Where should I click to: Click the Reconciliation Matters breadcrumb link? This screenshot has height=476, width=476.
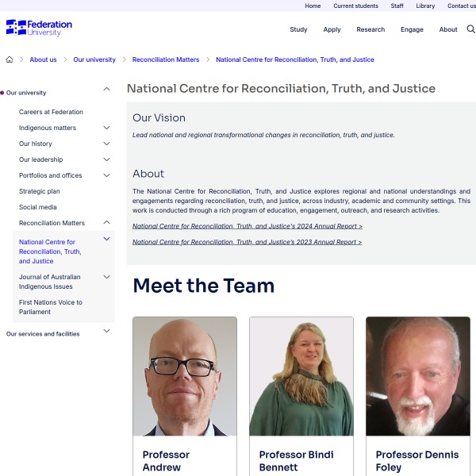click(x=166, y=59)
